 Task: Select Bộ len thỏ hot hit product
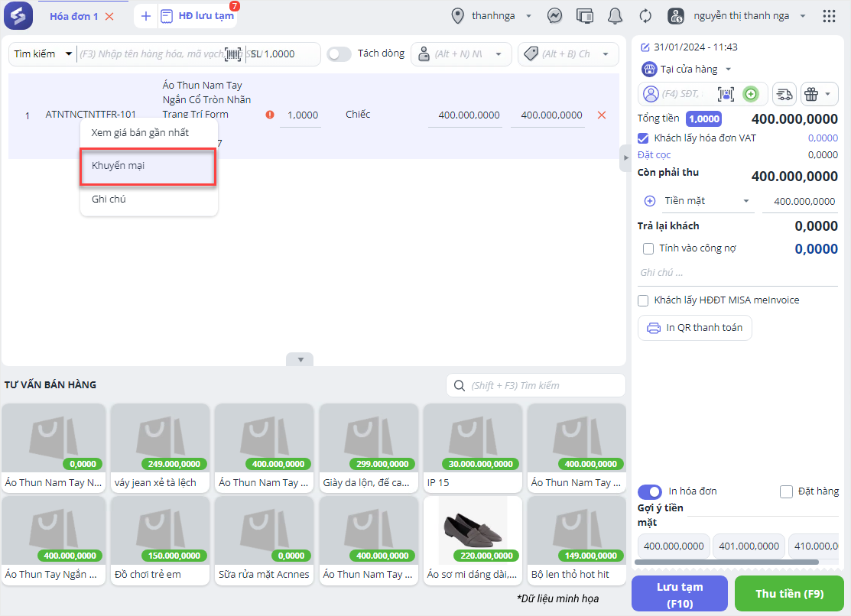point(577,540)
